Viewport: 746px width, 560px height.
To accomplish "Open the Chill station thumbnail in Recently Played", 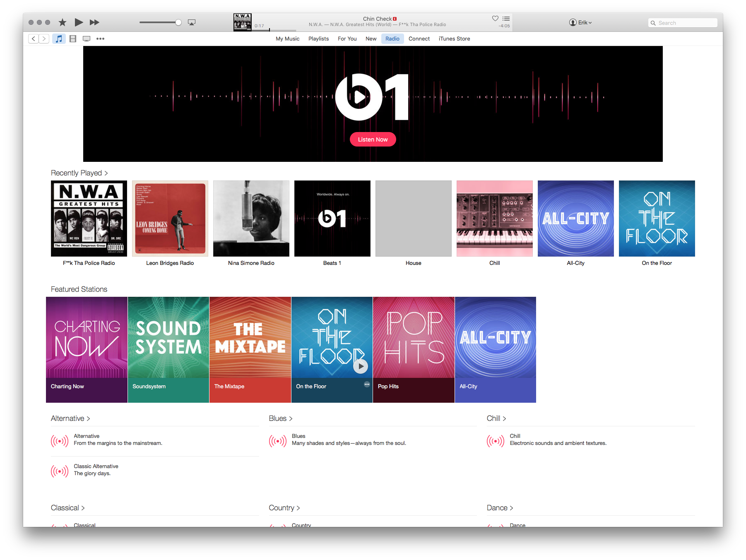I will (x=495, y=219).
